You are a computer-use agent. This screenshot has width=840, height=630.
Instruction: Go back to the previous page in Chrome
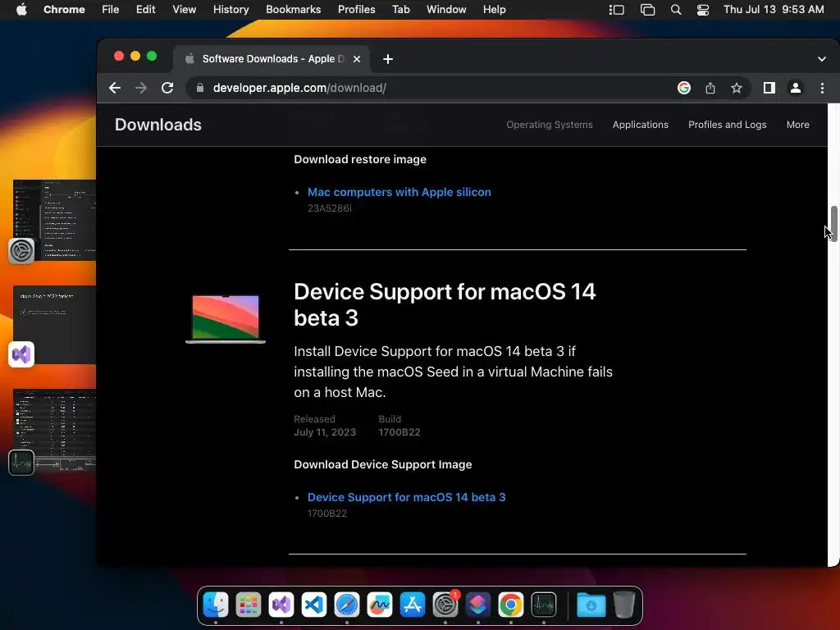pos(115,88)
